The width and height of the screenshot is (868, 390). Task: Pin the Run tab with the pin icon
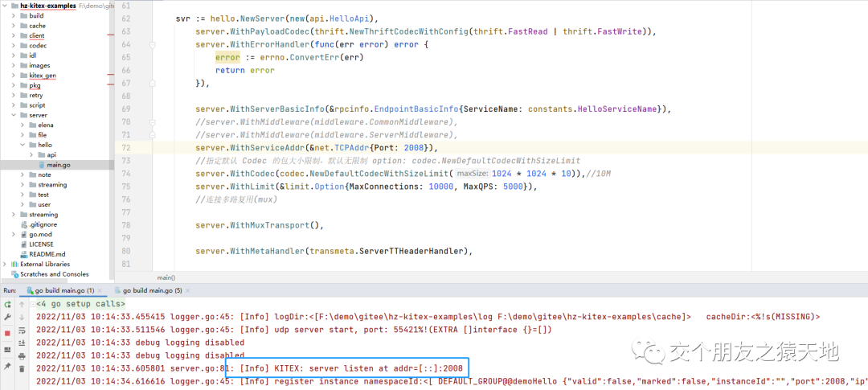point(8,366)
